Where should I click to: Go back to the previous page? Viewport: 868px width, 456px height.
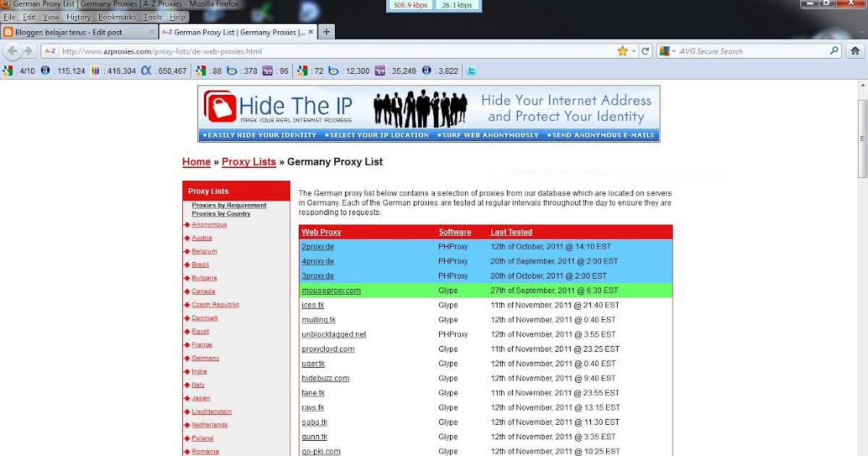(12, 51)
